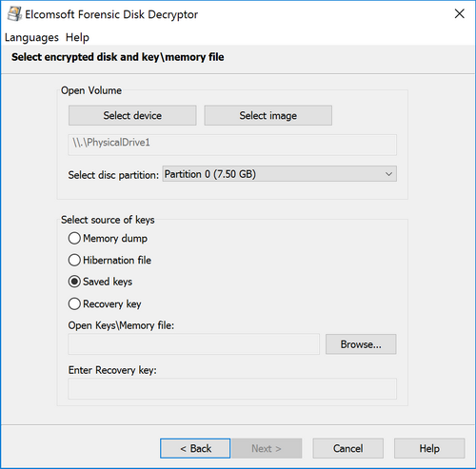Click the PhysicalDrive1 path field

(x=232, y=145)
